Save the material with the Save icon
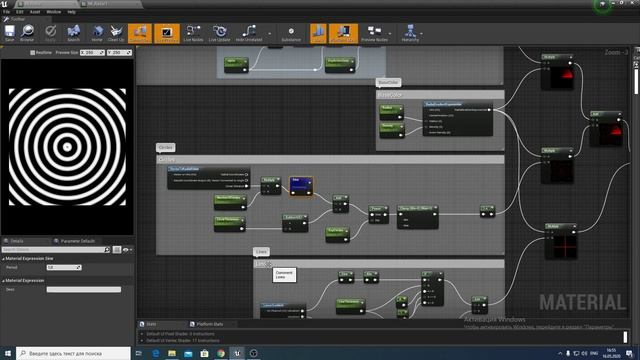The image size is (640, 360). point(9,33)
